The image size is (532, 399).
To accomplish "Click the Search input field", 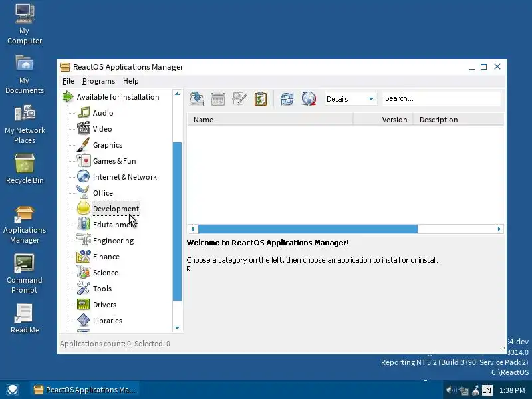I will tap(442, 98).
